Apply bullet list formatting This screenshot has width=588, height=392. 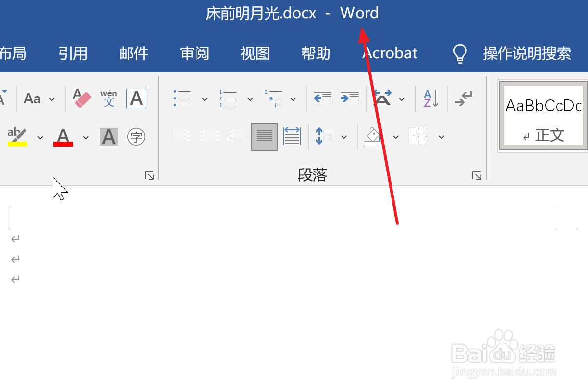(x=182, y=98)
